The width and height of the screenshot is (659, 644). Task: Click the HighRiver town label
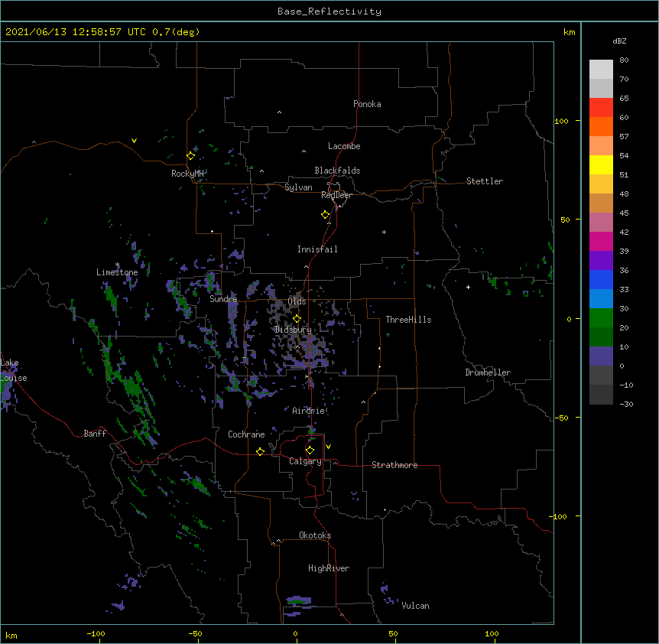point(329,568)
